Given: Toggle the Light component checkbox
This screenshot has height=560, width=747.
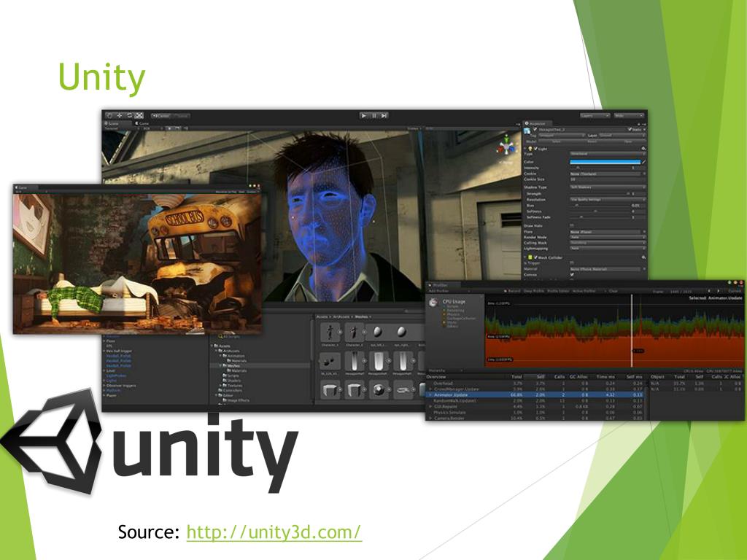Looking at the screenshot, I should coord(535,149).
